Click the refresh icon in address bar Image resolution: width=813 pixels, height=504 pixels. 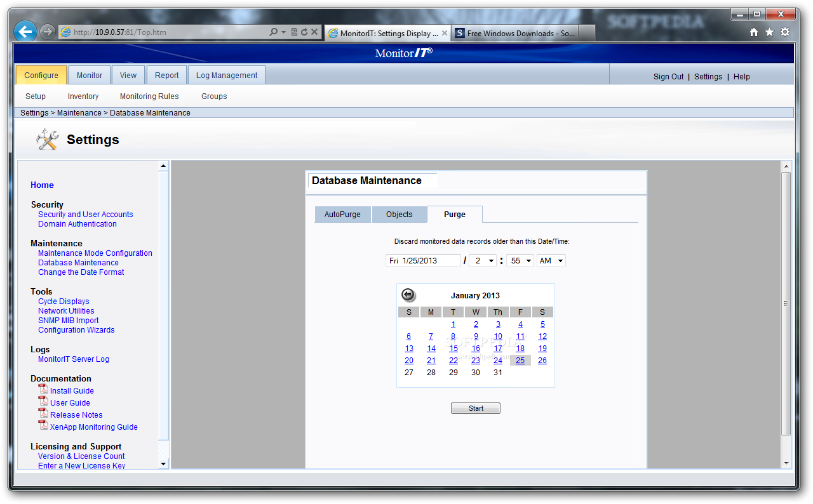pyautogui.click(x=304, y=32)
